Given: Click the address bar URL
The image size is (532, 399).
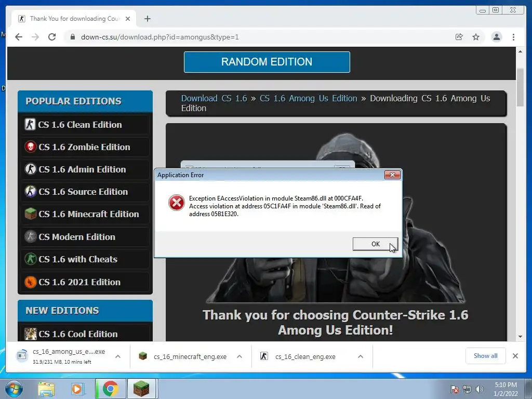Looking at the screenshot, I should 160,37.
